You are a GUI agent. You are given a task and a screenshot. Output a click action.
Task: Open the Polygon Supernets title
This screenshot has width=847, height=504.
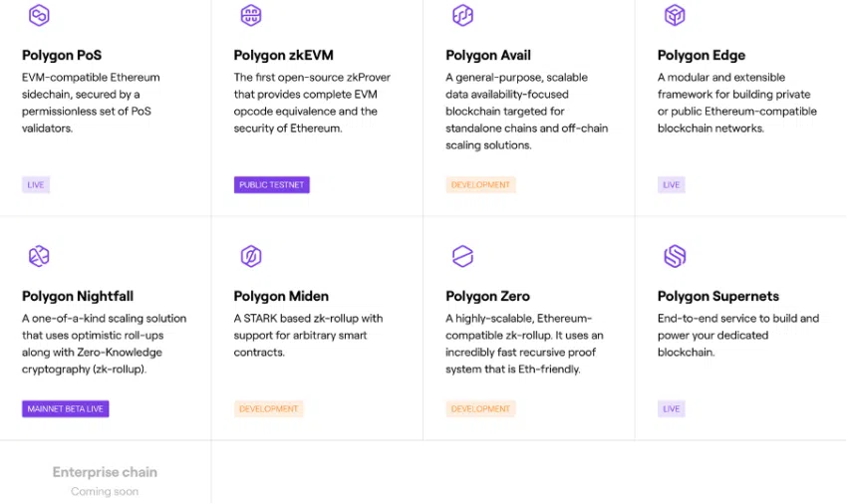point(718,296)
